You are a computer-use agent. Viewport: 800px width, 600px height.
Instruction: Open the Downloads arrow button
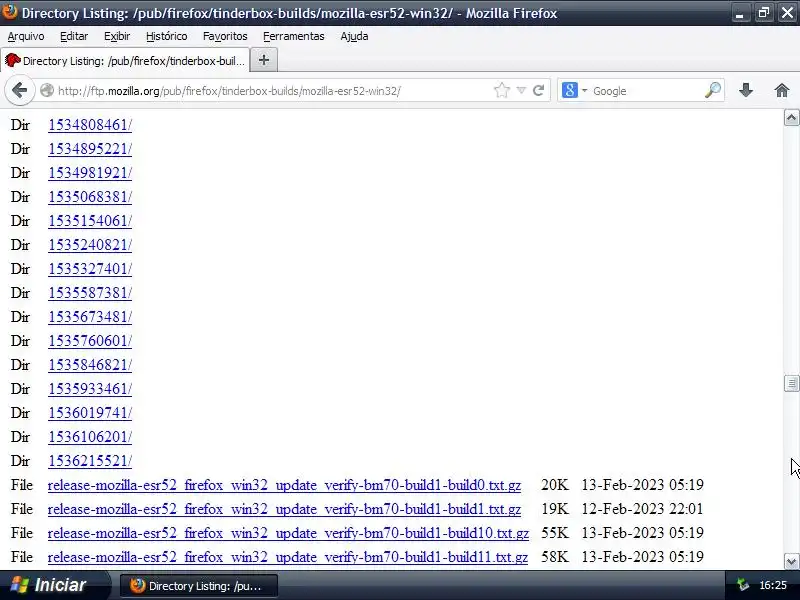[x=746, y=91]
